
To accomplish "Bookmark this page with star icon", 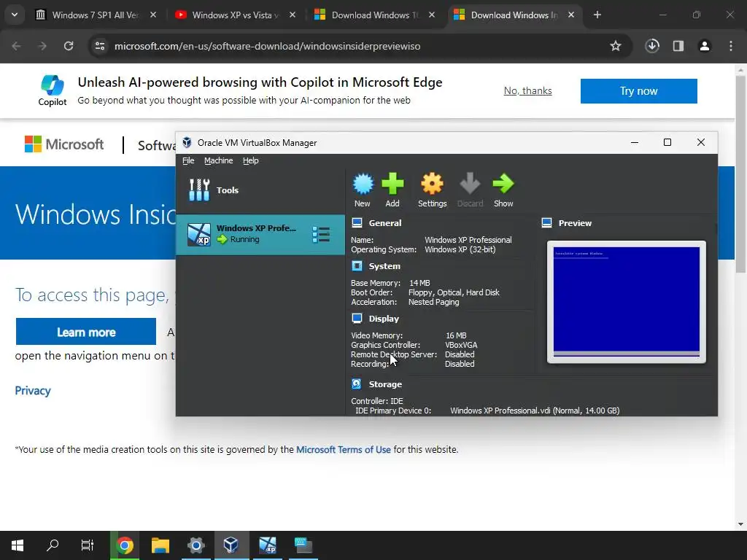I will (x=616, y=46).
